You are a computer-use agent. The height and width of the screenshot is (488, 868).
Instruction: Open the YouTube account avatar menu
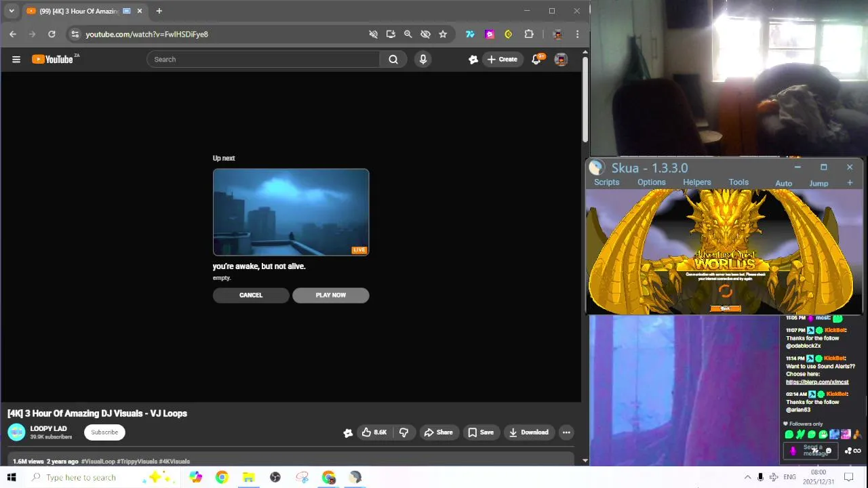tap(561, 60)
